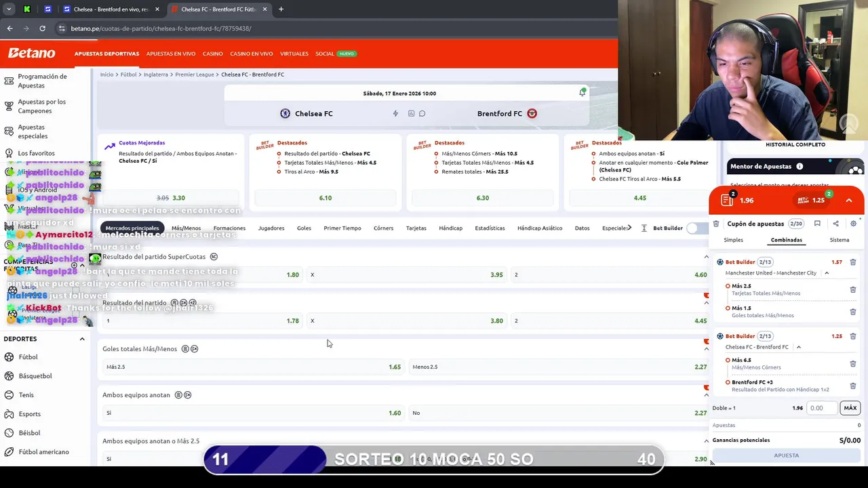Remove the Más 6.5 Córners selection
The width and height of the screenshot is (868, 488).
pos(853,363)
